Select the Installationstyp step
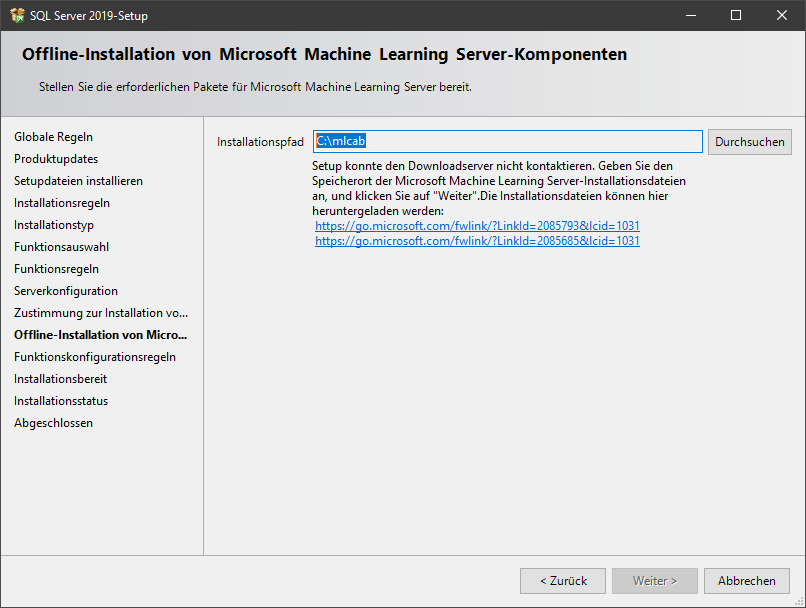The image size is (806, 608). tap(54, 225)
